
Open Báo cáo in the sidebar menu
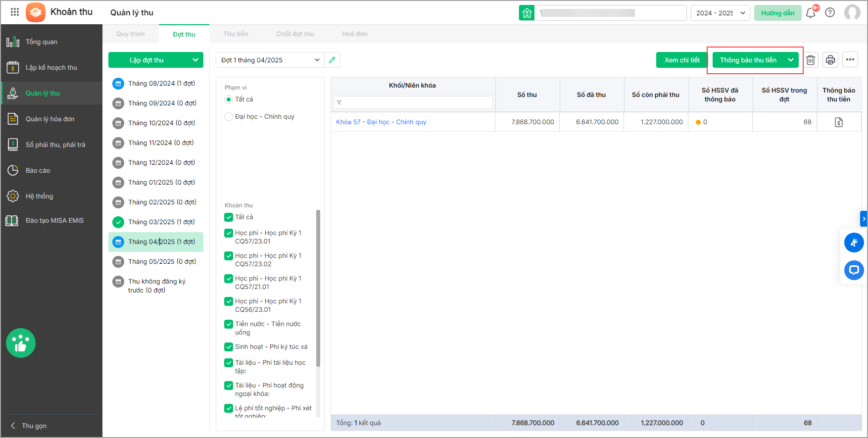(x=38, y=170)
